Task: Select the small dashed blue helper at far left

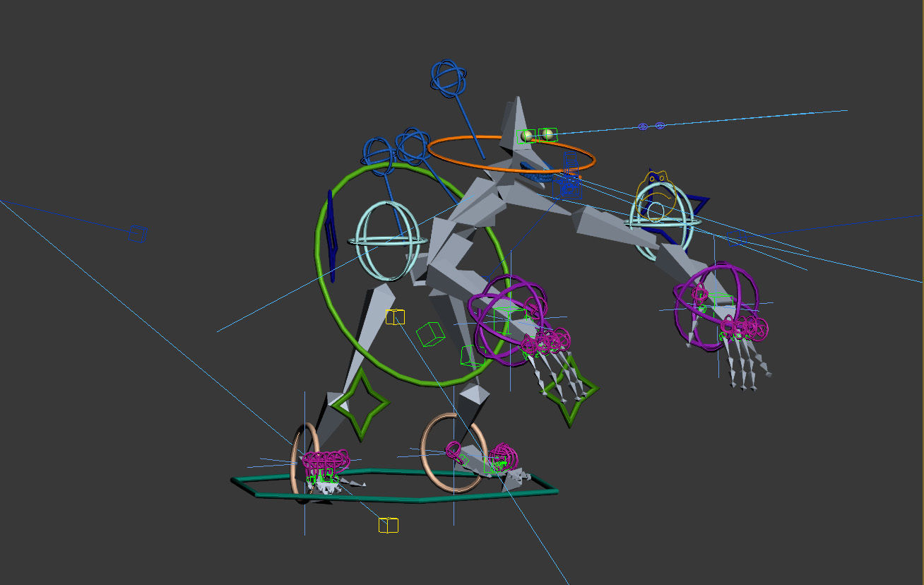Action: (137, 234)
